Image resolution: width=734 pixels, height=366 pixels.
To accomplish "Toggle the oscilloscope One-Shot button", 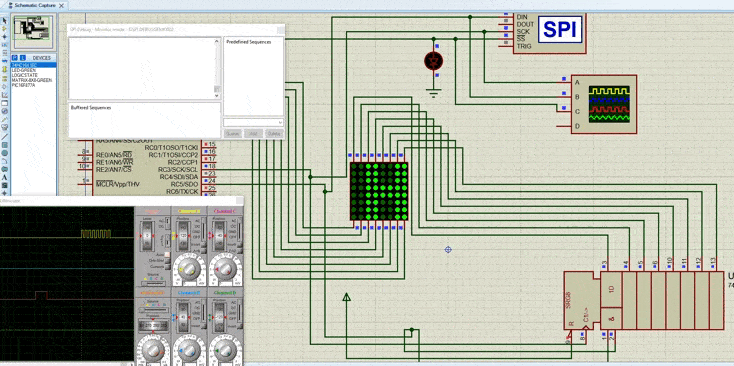I will tap(167, 261).
